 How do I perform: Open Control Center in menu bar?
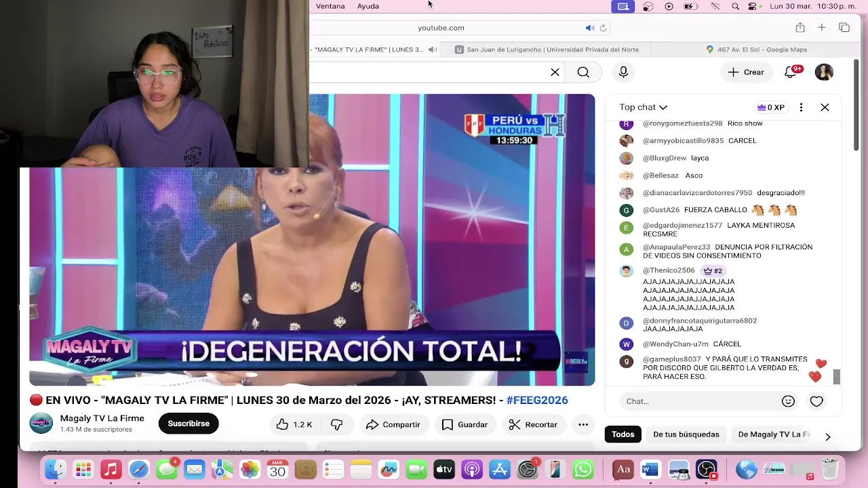[753, 6]
